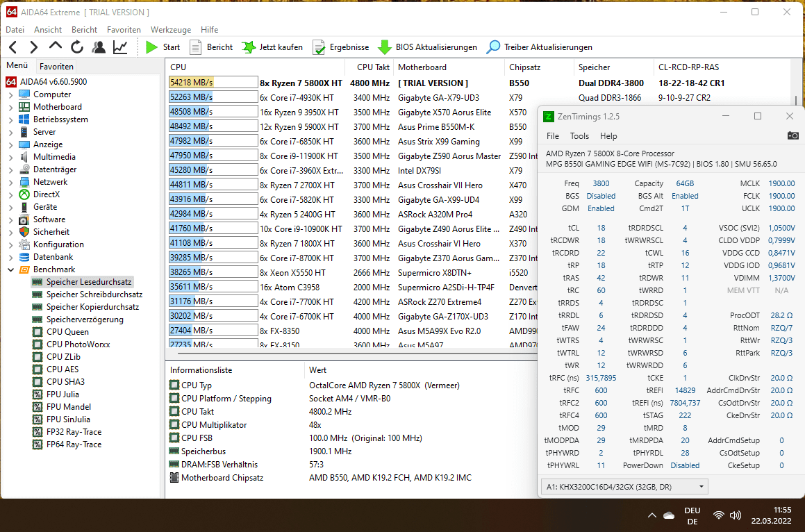Sort results by the Motherboard column header
805x532 pixels.
click(449, 67)
